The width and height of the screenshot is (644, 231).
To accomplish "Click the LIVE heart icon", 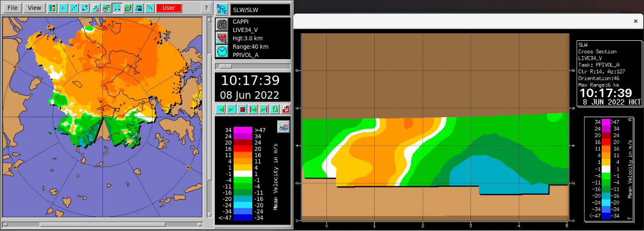I will 222,38.
